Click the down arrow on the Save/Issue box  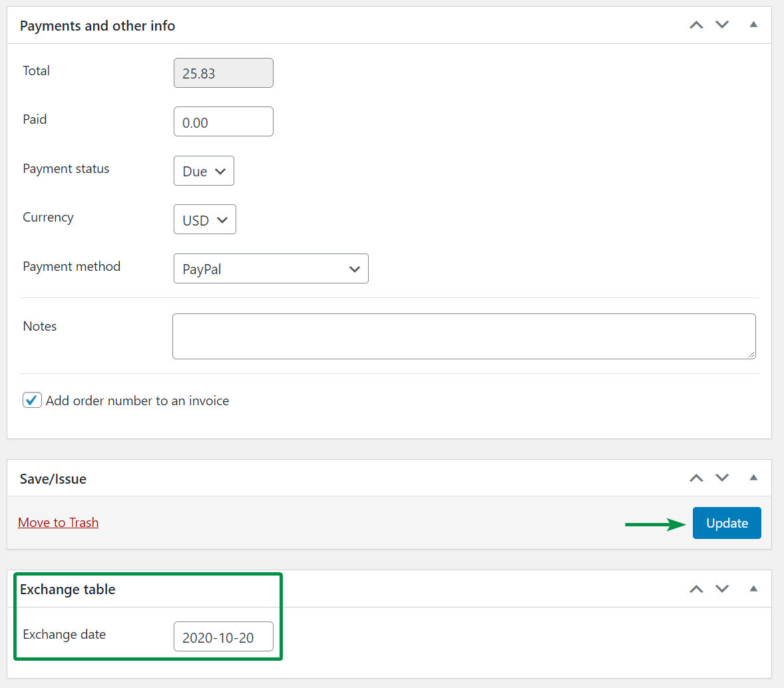pos(722,478)
